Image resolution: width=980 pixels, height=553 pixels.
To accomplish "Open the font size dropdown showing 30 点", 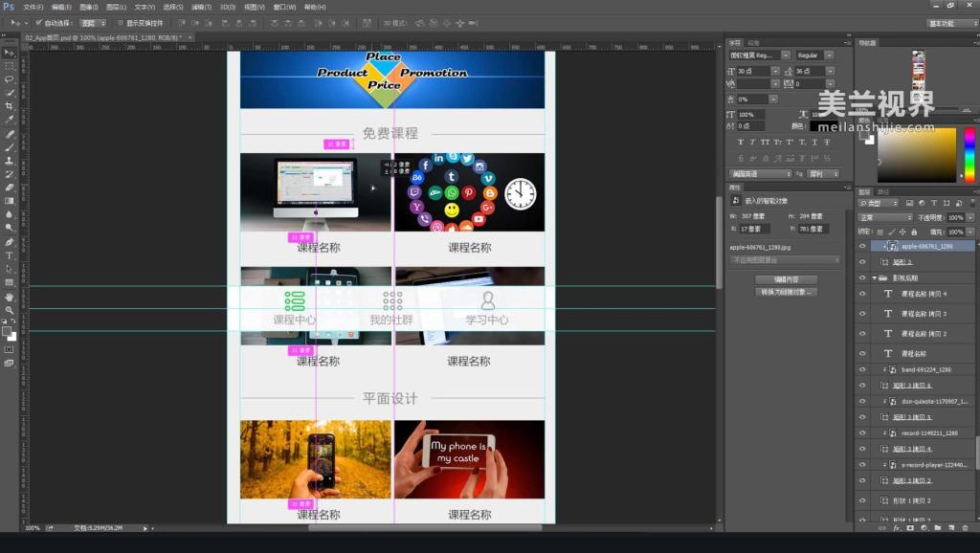I will 775,71.
